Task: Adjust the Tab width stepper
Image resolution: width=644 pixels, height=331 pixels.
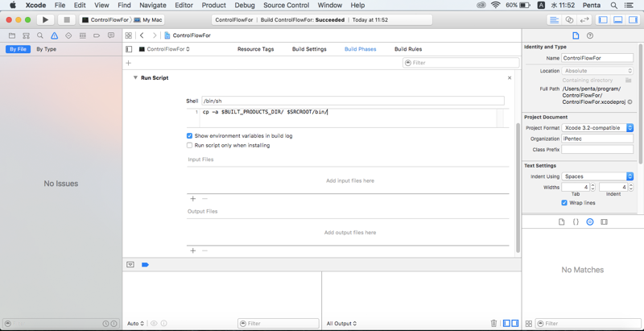Action: pos(592,188)
